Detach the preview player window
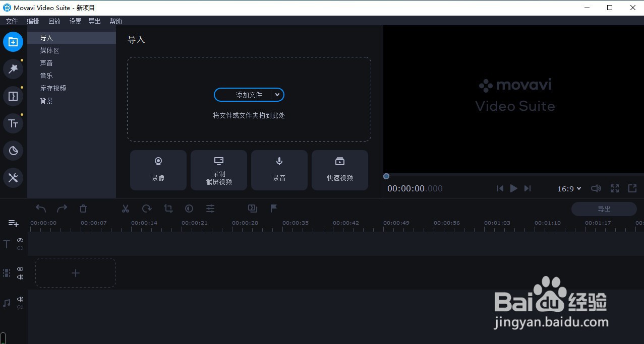The image size is (644, 344). (x=632, y=188)
